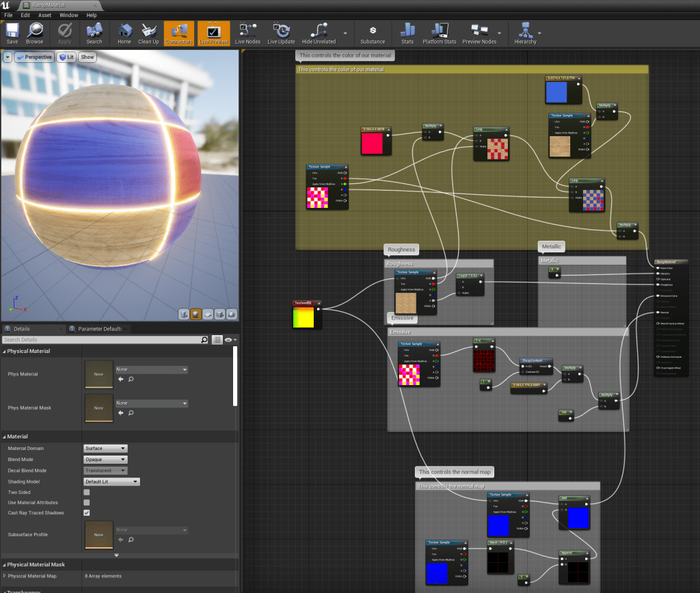Open Browse in the toolbar
Image resolution: width=700 pixels, height=593 pixels.
point(35,32)
